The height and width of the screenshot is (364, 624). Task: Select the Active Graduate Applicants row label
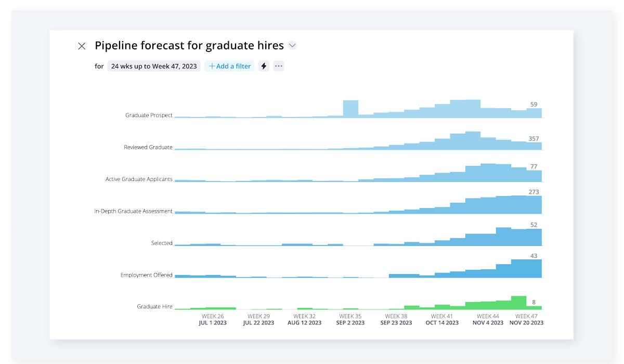[139, 179]
